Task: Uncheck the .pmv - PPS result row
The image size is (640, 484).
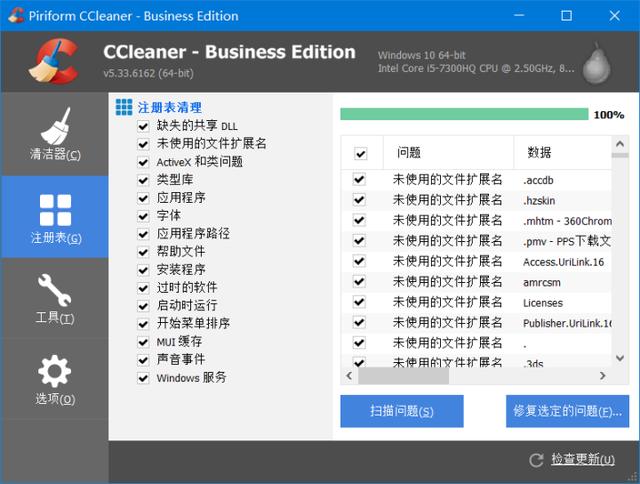Action: click(x=359, y=240)
